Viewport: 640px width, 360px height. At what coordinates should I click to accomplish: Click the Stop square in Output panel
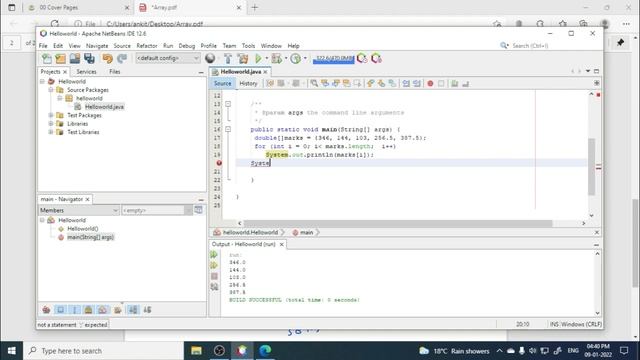click(x=214, y=276)
